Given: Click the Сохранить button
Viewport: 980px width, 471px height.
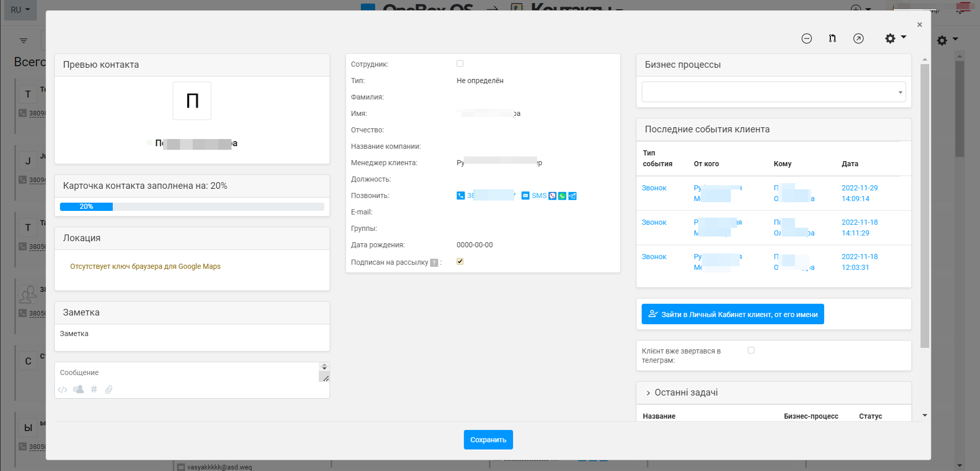Looking at the screenshot, I should click(x=488, y=440).
